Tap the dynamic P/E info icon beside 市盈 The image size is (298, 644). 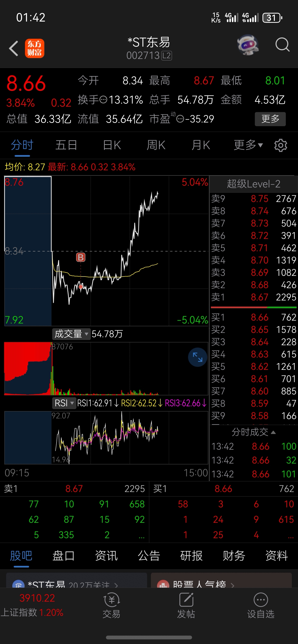[x=180, y=119]
